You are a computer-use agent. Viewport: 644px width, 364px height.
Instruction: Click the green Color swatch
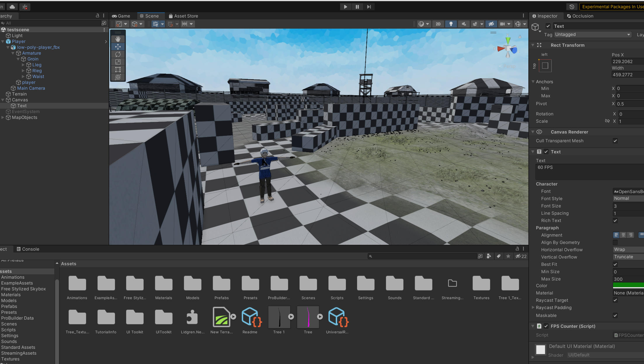tap(628, 285)
